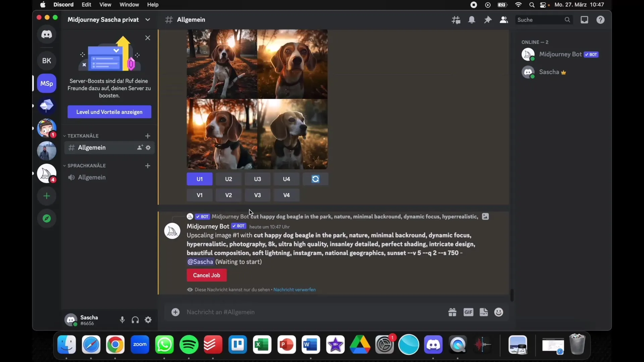Open user settings gear icon
The height and width of the screenshot is (362, 644).
coord(148,320)
